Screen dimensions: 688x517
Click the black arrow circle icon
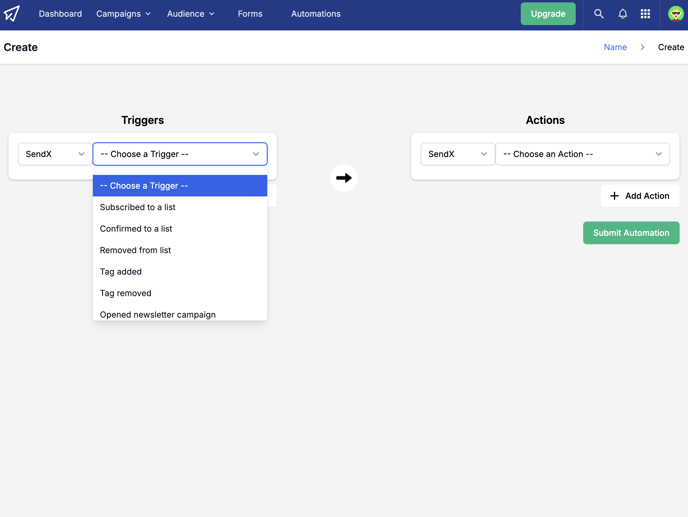point(344,178)
